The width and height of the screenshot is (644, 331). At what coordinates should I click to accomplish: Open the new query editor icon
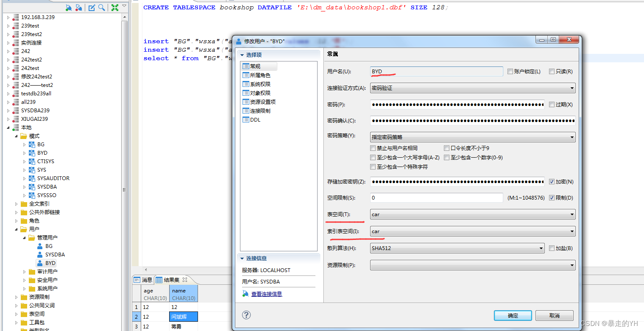pos(92,7)
